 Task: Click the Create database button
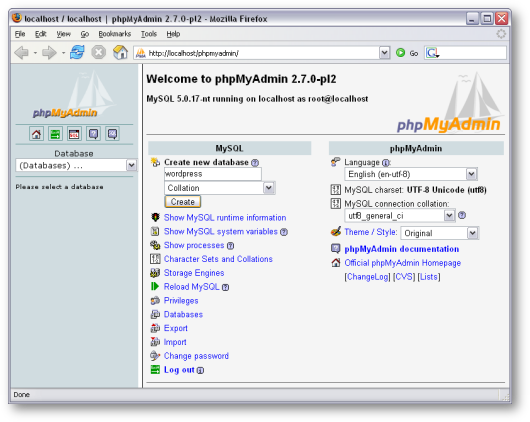183,202
